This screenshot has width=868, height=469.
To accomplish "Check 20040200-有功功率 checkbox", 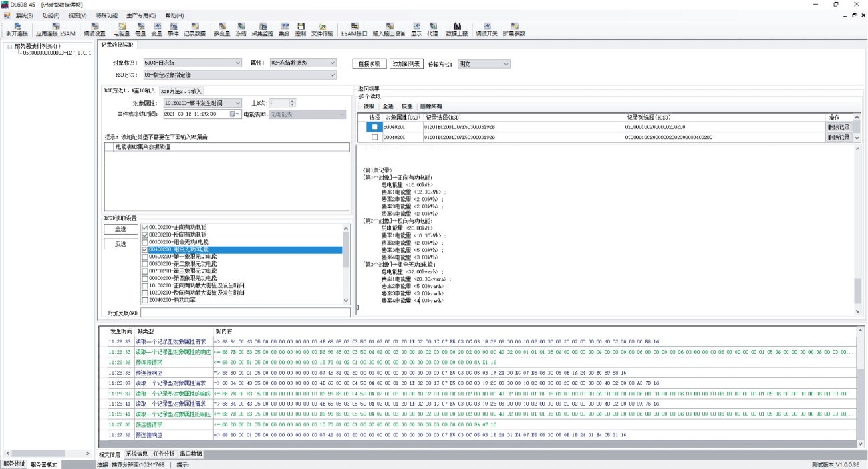I will tap(145, 299).
